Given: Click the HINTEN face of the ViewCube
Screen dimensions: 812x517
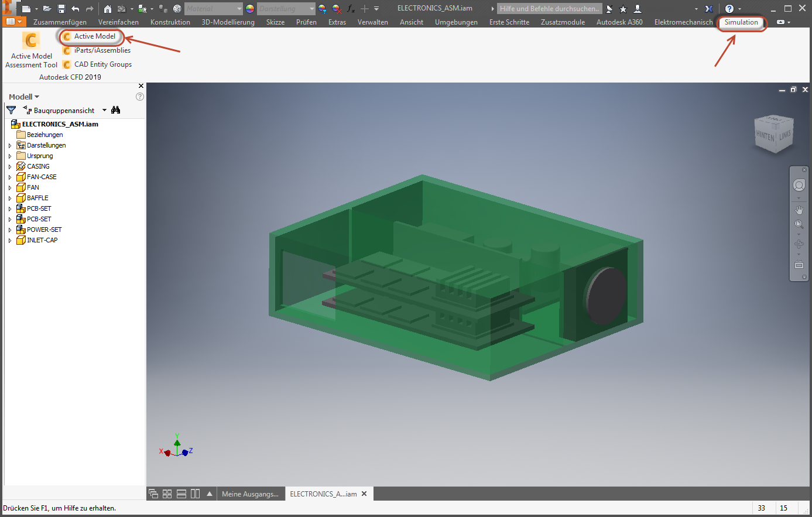Looking at the screenshot, I should [x=765, y=135].
